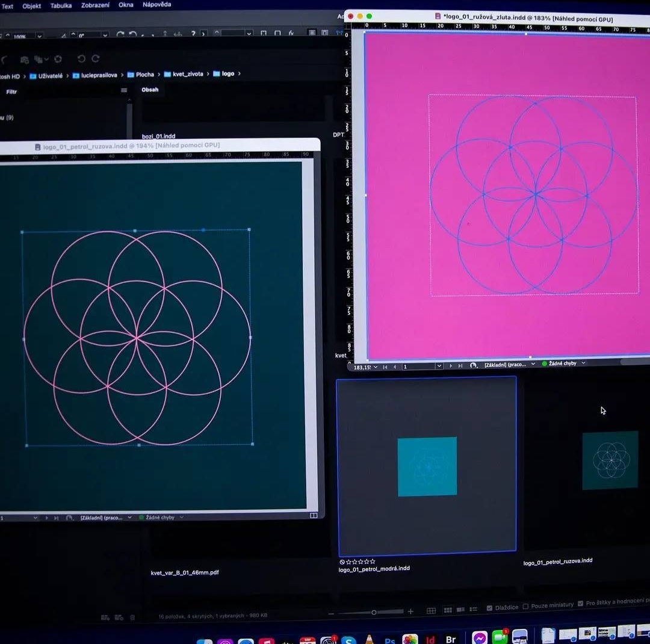650x644 pixels.
Task: Go to last page in pink document window
Action: coord(460,366)
